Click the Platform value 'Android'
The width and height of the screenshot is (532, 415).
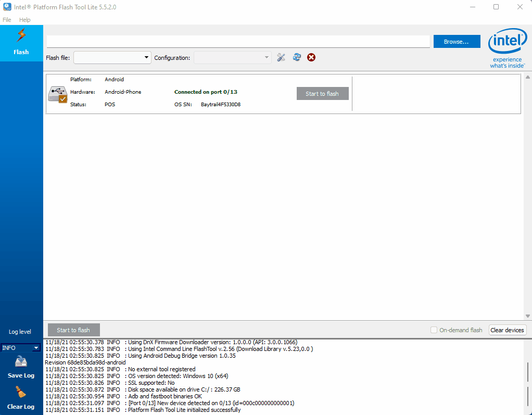point(115,79)
